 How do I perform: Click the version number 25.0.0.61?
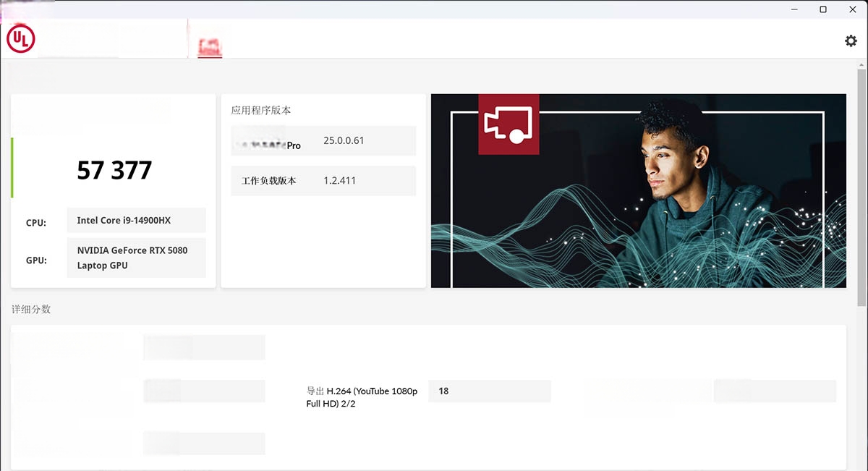pos(344,140)
